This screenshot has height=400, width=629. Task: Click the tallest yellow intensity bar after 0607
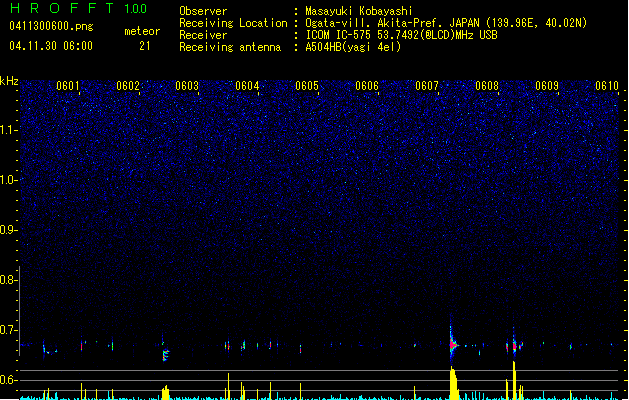pos(453,383)
